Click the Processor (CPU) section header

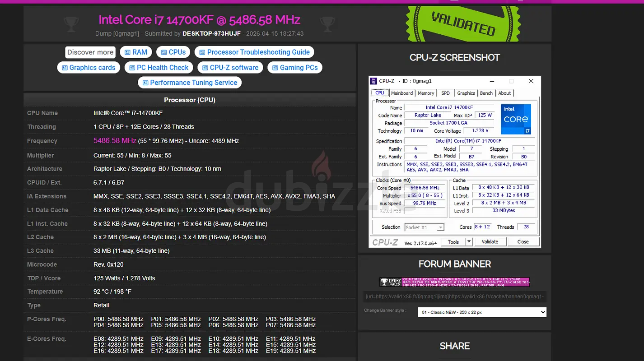190,100
